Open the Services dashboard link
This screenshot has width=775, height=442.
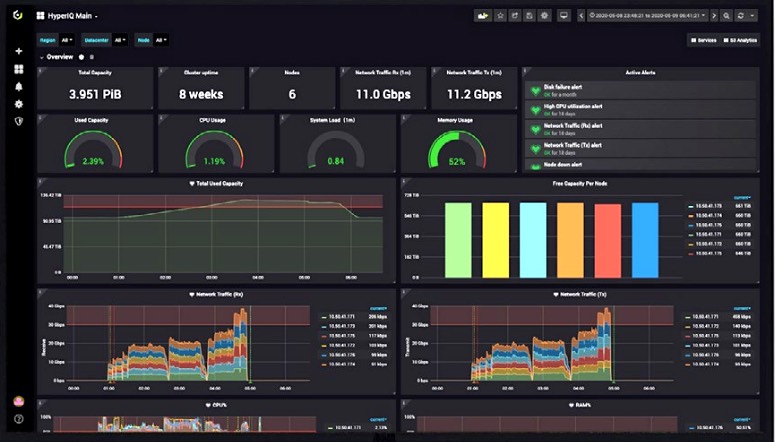(x=704, y=40)
